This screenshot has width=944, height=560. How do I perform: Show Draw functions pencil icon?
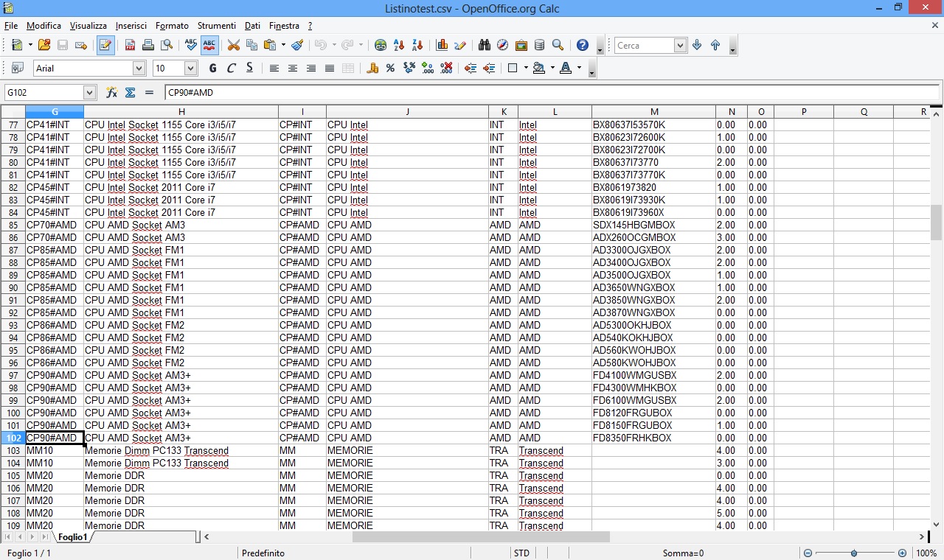coord(460,45)
